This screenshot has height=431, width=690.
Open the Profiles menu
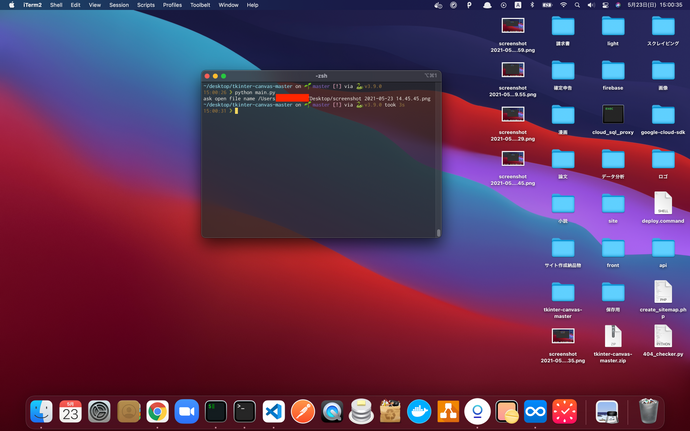click(x=172, y=5)
